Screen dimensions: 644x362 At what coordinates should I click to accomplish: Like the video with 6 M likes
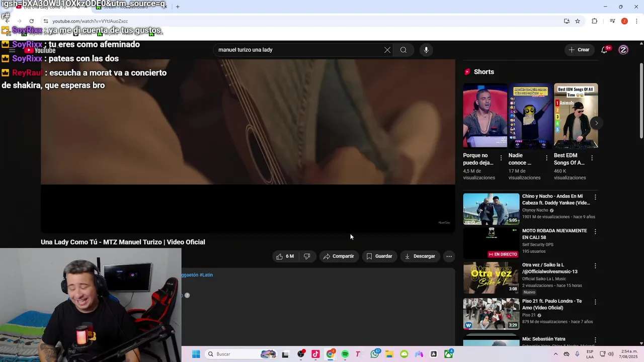[285, 256]
